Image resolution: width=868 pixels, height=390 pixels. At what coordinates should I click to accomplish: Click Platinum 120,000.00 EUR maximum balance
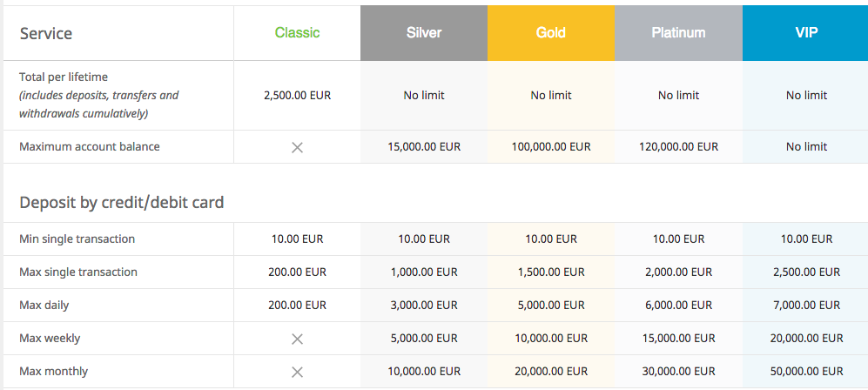678,147
